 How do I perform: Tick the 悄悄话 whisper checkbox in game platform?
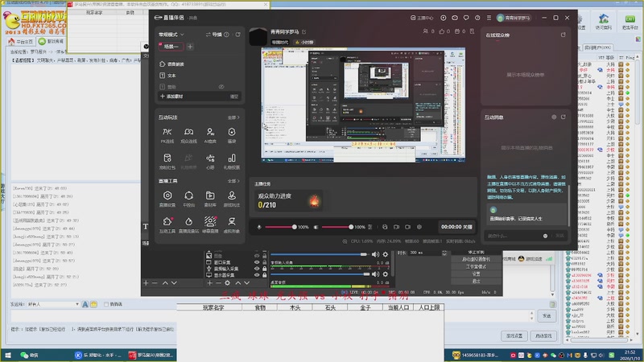click(106, 304)
